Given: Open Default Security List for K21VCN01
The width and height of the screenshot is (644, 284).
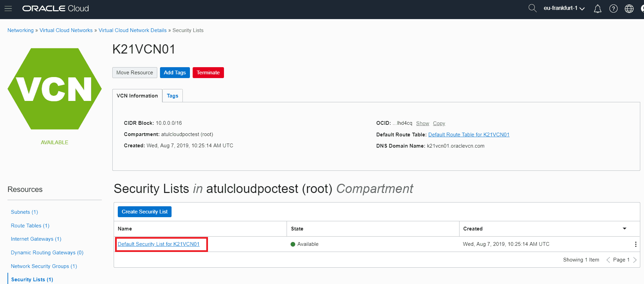Looking at the screenshot, I should pos(159,244).
